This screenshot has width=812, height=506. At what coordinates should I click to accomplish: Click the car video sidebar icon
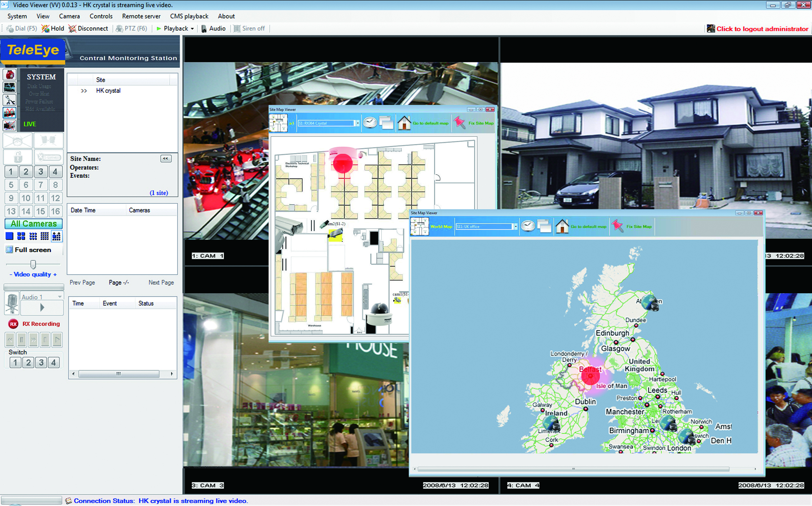(9, 87)
